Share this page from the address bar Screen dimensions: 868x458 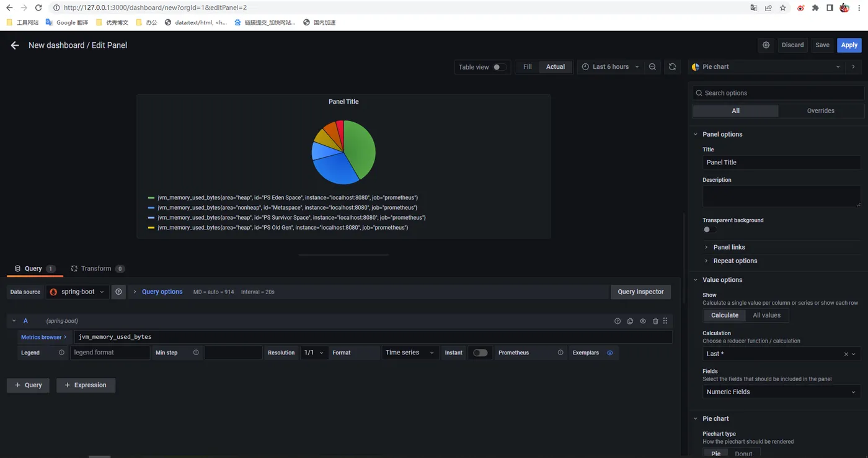pos(768,8)
